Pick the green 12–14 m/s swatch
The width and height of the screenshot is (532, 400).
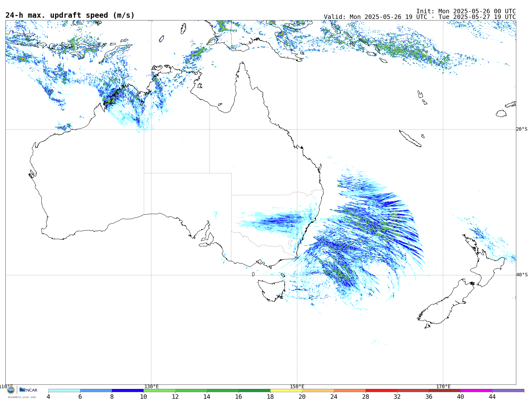point(191,391)
